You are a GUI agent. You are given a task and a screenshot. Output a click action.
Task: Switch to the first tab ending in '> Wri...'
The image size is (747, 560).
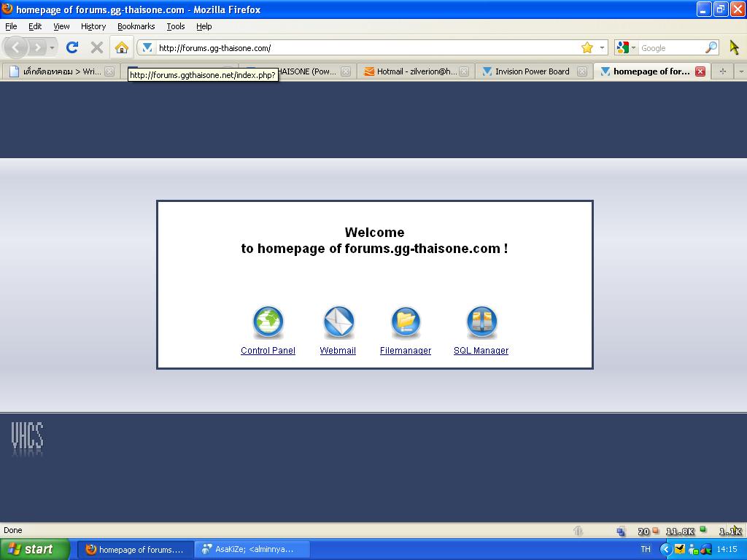pos(61,71)
